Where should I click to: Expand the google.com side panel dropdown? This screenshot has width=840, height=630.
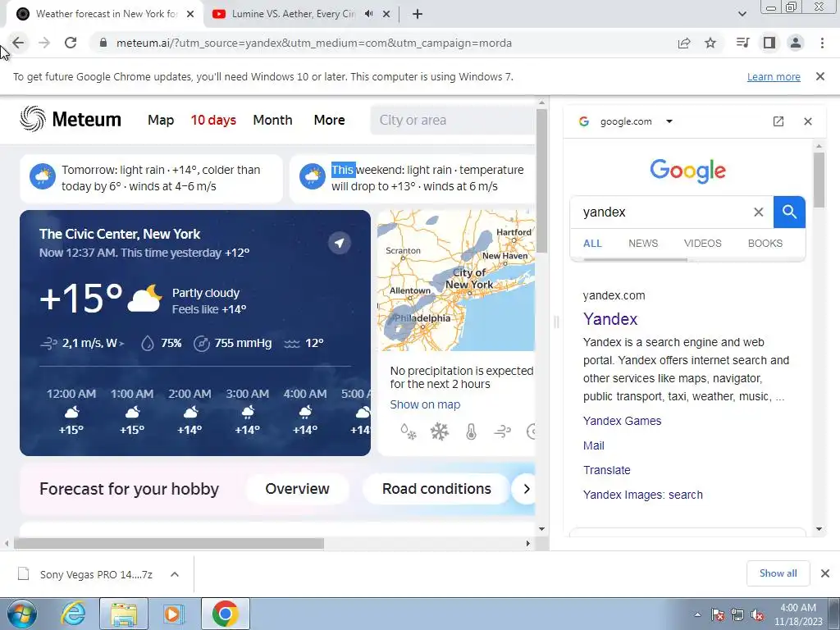(x=669, y=121)
